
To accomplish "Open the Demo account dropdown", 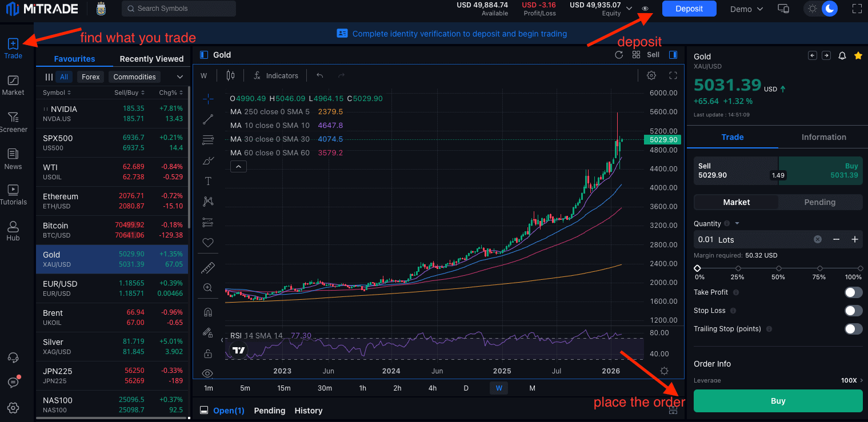I will tap(746, 9).
